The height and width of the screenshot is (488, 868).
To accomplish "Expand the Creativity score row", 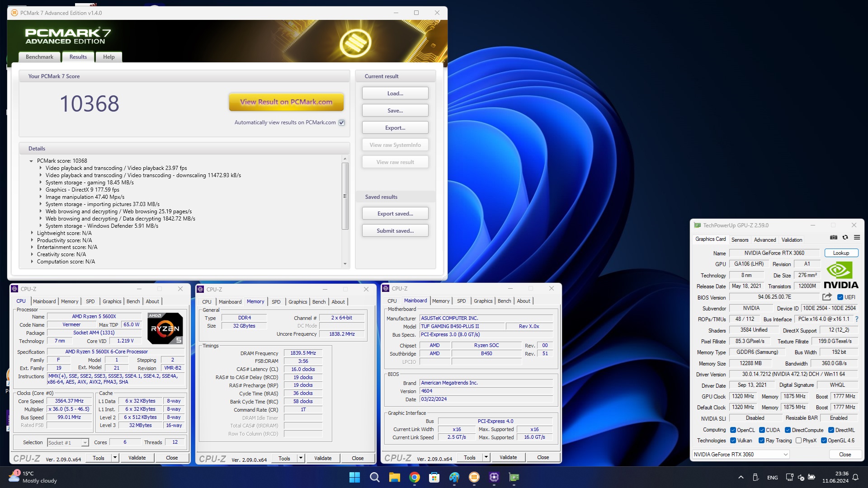I will [x=32, y=254].
